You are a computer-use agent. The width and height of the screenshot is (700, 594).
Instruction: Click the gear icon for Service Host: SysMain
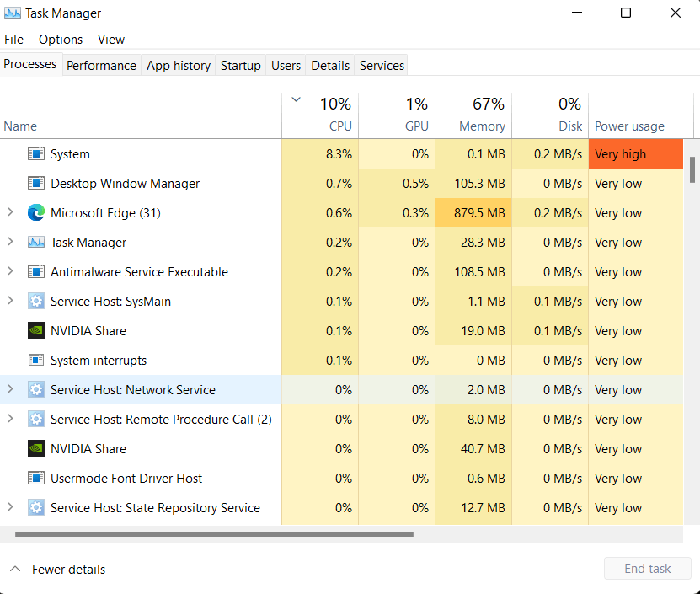pyautogui.click(x=36, y=301)
